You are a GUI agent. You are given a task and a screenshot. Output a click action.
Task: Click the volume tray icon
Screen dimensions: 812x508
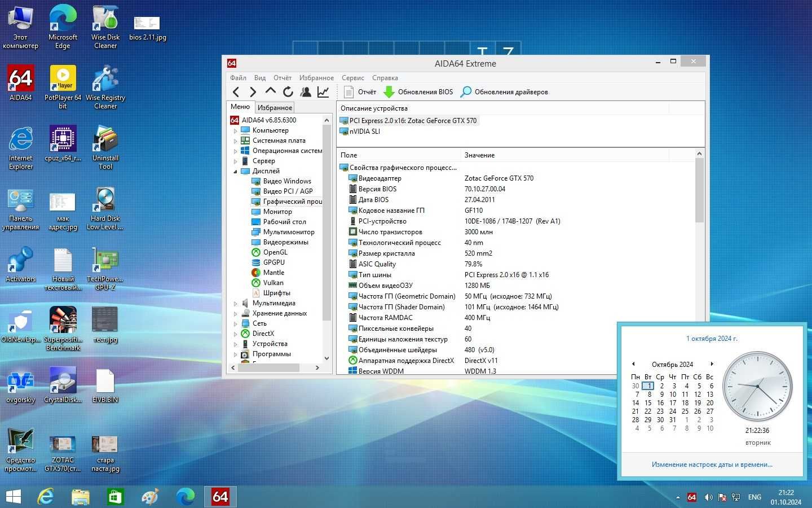pos(708,497)
